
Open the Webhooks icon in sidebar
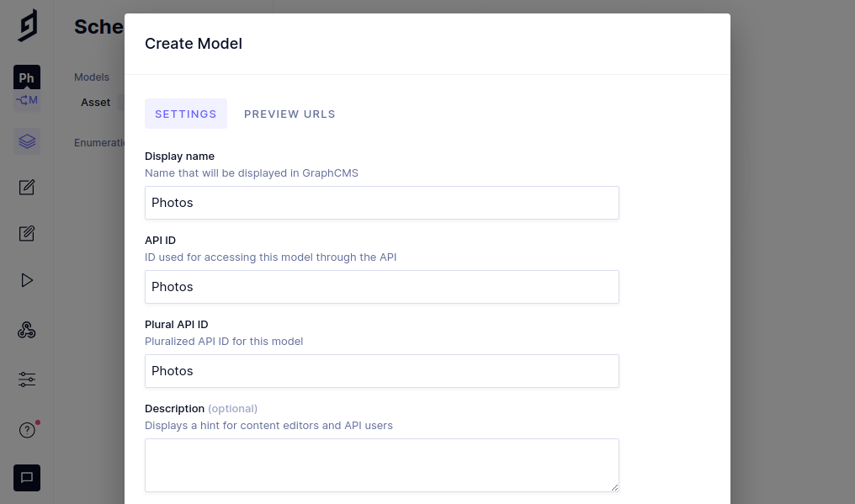tap(27, 330)
